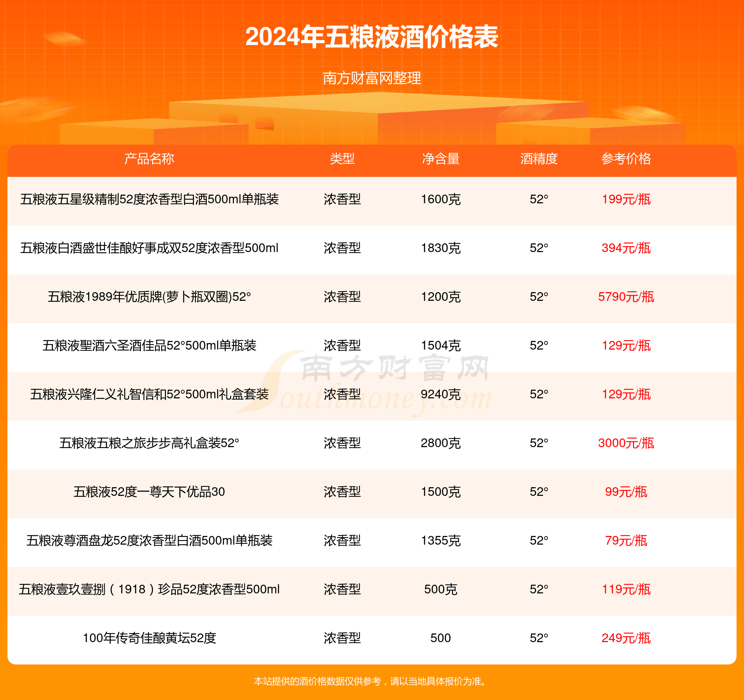Select product 五粮液白酒盛世佳酿好事成双52度浓香型500ml

(x=149, y=248)
